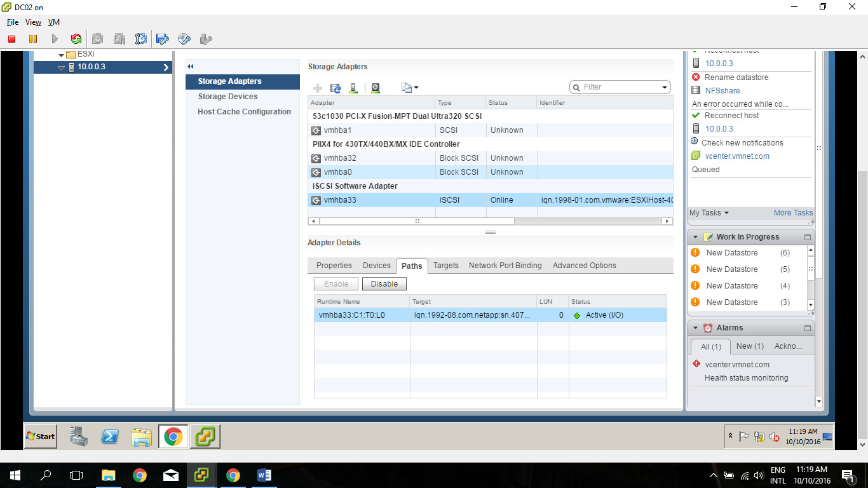The width and height of the screenshot is (868, 488).
Task: Open Word from the host taskbar
Action: pyautogui.click(x=264, y=475)
